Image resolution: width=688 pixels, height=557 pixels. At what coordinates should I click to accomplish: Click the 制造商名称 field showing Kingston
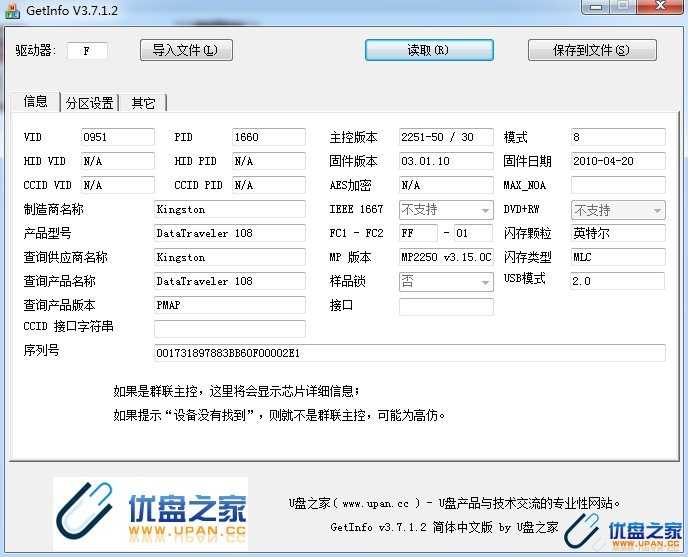click(229, 209)
